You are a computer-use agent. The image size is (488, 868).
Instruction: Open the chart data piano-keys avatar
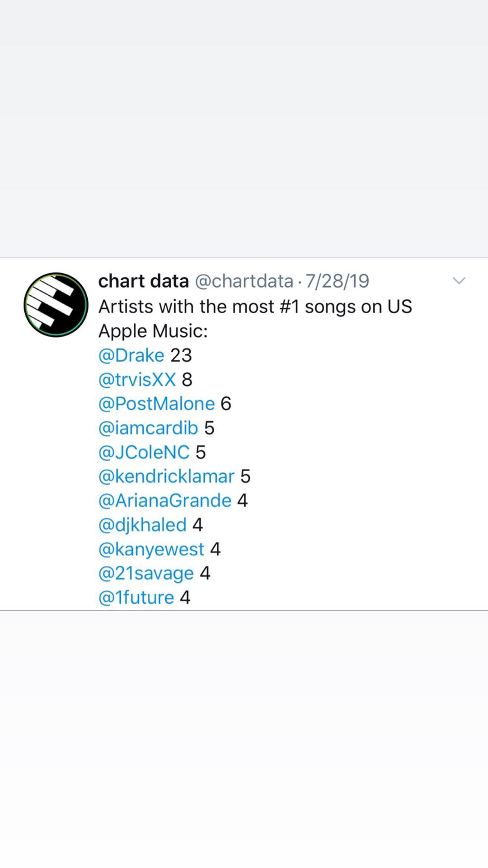pos(56,305)
